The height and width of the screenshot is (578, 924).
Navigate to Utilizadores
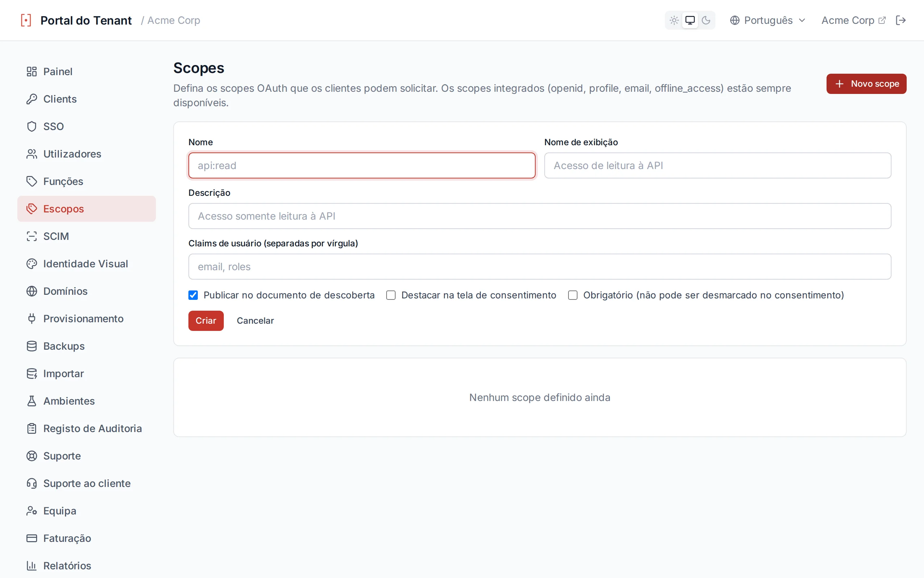87,154
